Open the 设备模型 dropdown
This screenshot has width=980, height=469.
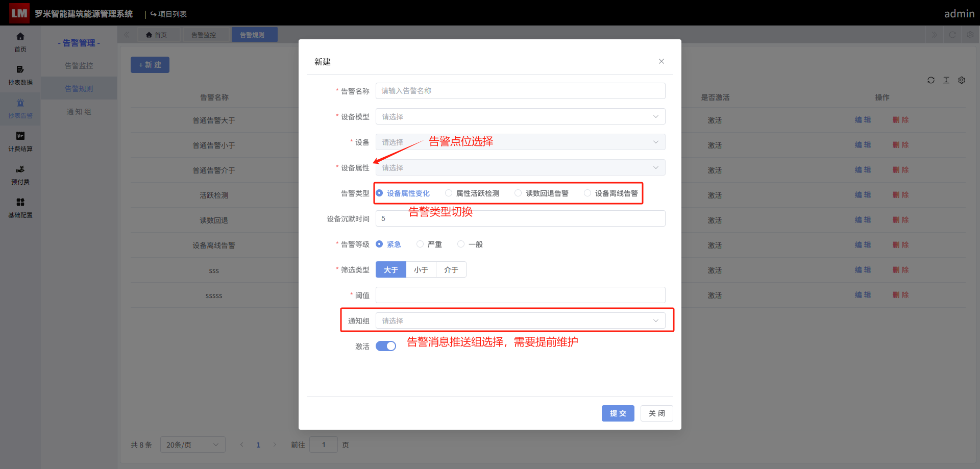(x=520, y=116)
